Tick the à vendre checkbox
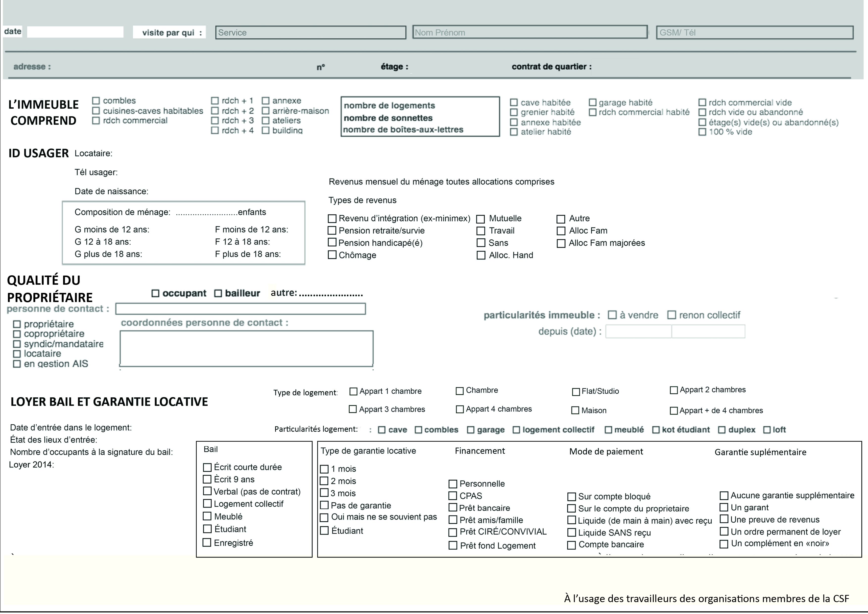Viewport: 868px width, 614px height. tap(612, 315)
